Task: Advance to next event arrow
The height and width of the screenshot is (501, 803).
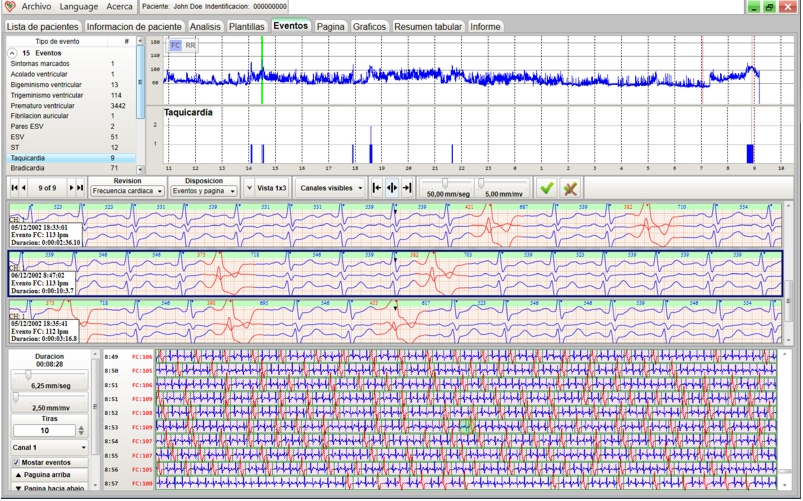Action: (70, 187)
